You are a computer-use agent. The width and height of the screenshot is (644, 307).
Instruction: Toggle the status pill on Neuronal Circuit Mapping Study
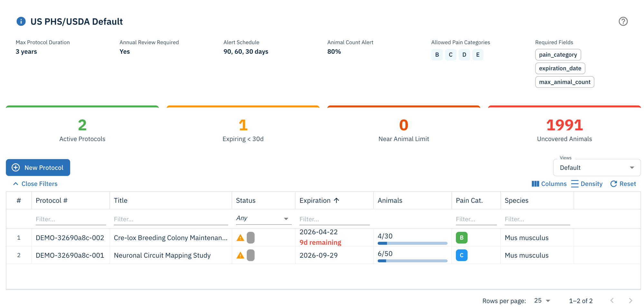click(x=250, y=255)
